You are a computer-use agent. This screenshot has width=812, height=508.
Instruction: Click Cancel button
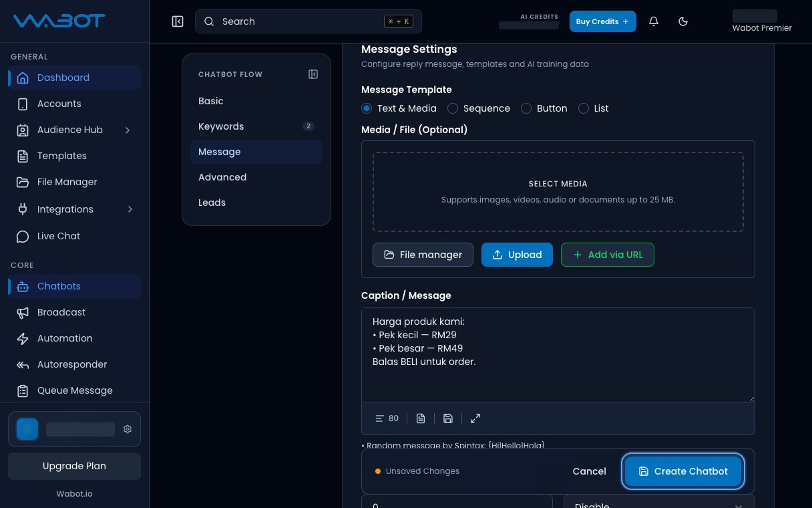589,471
